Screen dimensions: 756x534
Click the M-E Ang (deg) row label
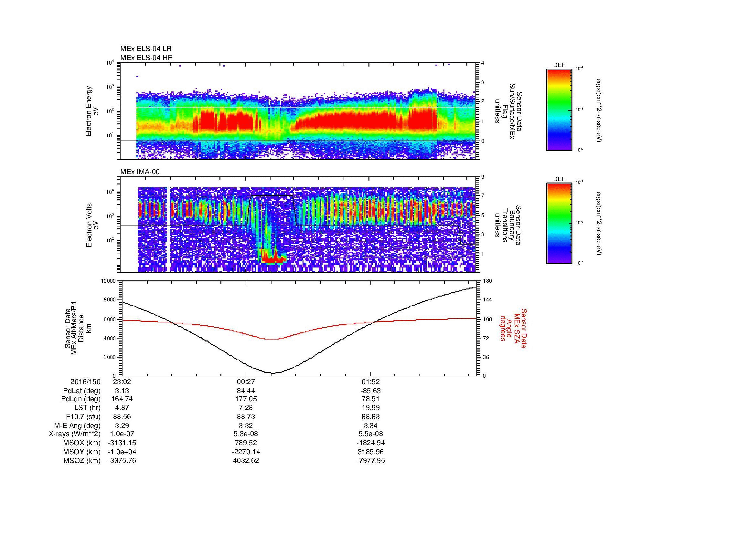77,425
